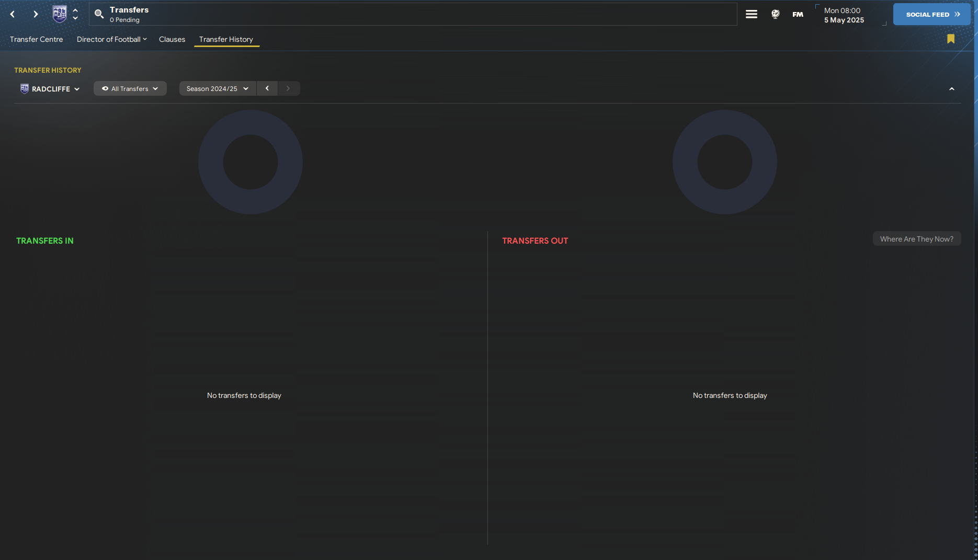The width and height of the screenshot is (978, 560).
Task: Open the FM menu icon
Action: coord(798,14)
